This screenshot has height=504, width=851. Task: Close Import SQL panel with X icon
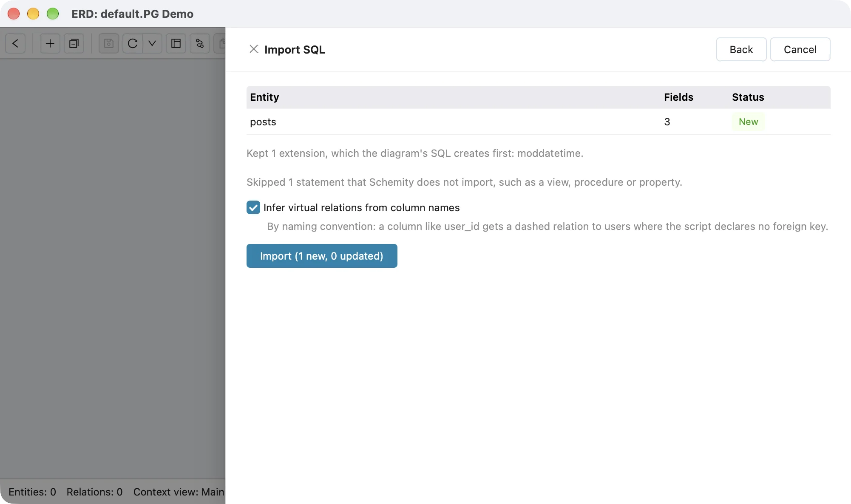pos(254,49)
